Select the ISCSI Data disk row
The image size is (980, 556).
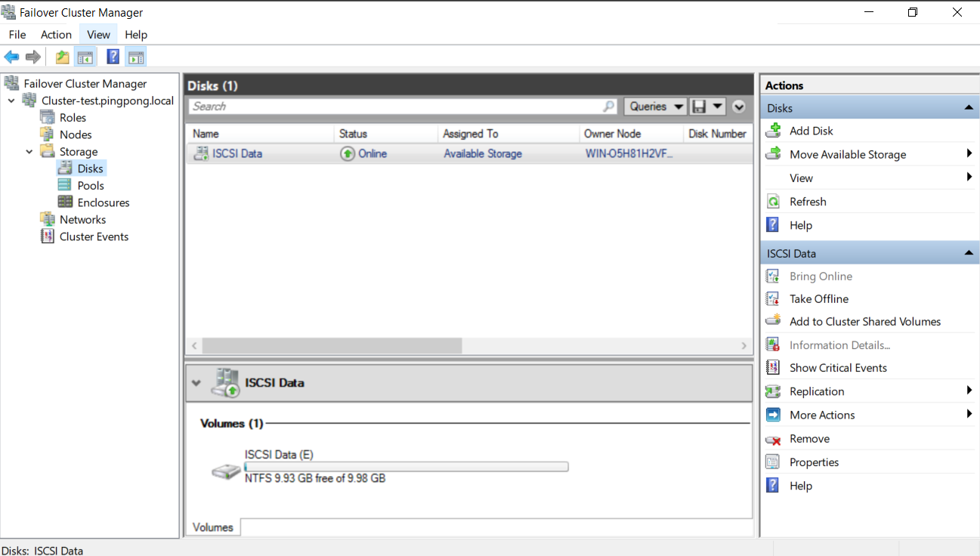point(469,153)
